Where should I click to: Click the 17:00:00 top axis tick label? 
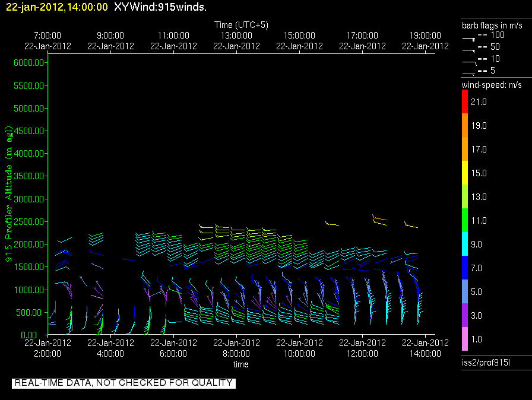coord(362,36)
